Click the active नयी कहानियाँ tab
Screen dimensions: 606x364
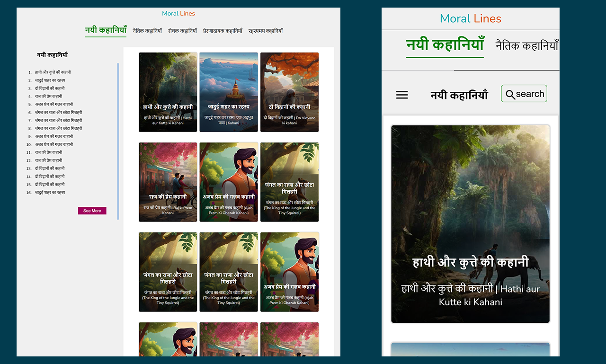(x=105, y=30)
